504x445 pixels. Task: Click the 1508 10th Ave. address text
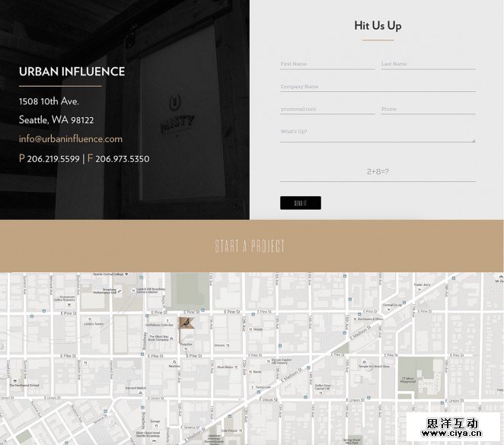click(x=49, y=101)
